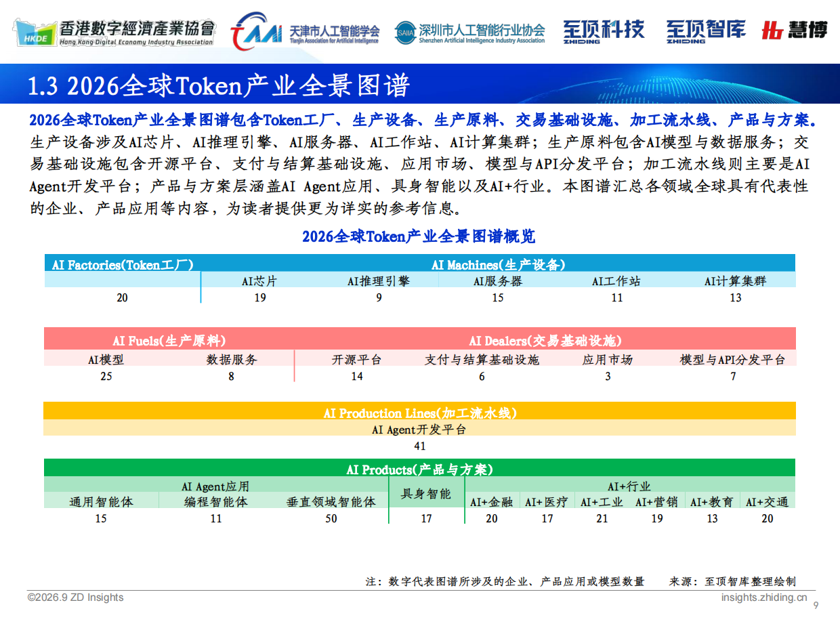
Task: Click the "AI Dealers(交易基础设施)" header
Action: [545, 341]
